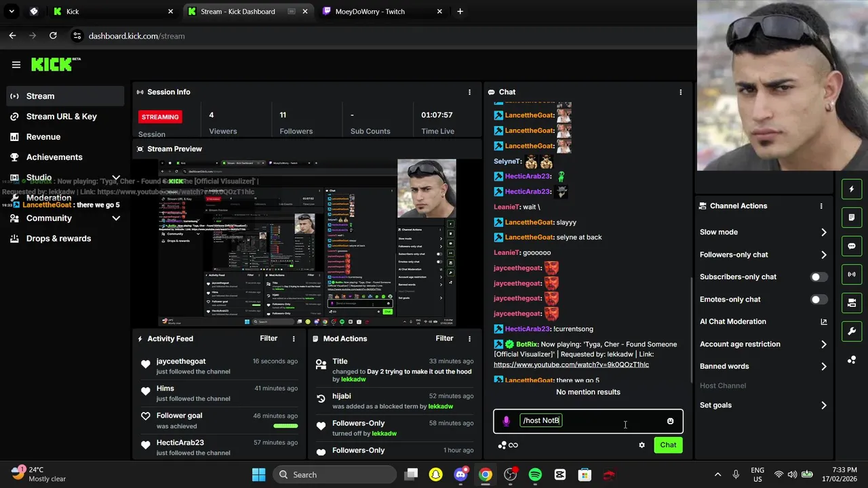Viewport: 868px width, 488px height.
Task: Open Chat panel three-dot menu
Action: [681, 92]
